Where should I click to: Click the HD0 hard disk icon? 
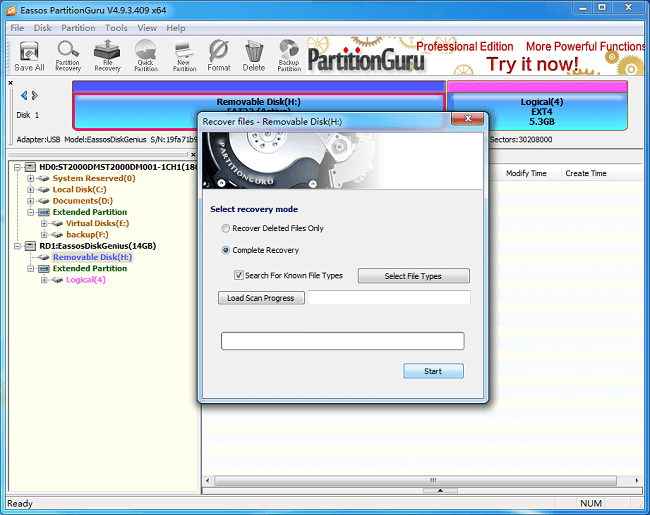tap(30, 167)
